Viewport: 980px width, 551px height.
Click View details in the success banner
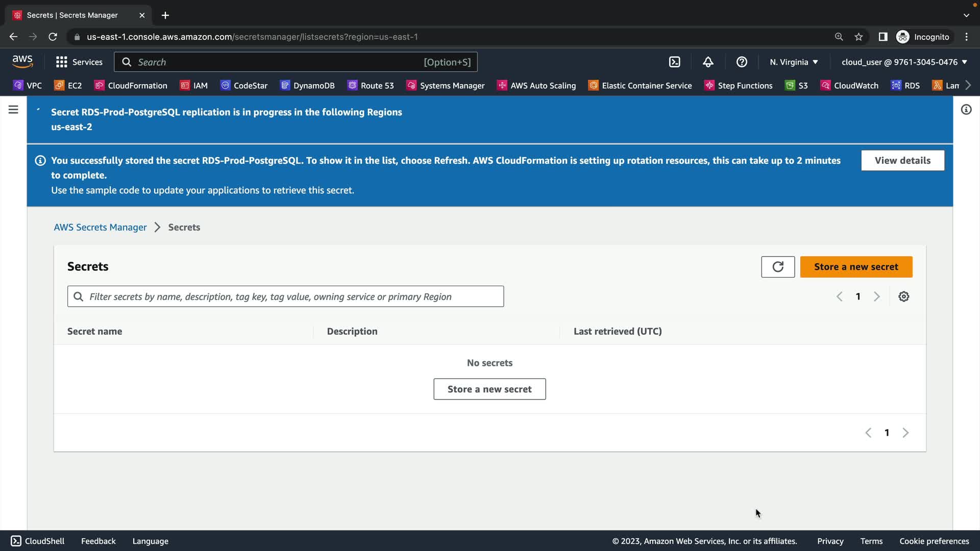pos(902,160)
